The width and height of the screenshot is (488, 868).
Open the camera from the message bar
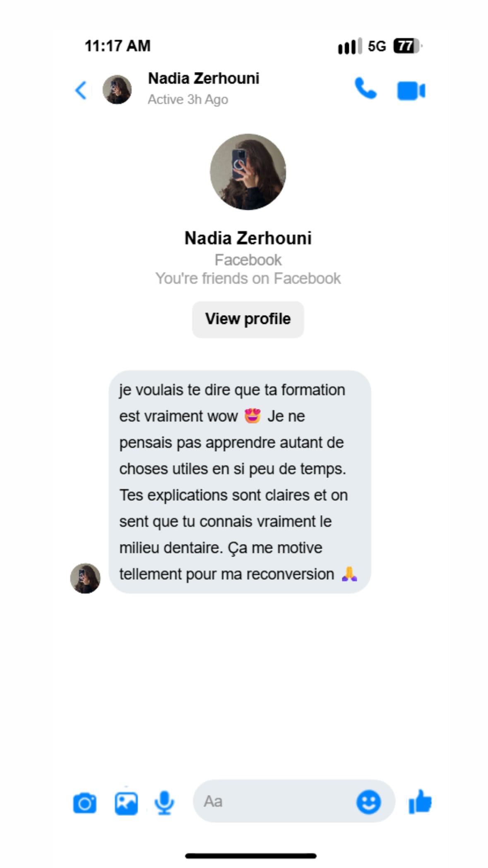pyautogui.click(x=85, y=804)
